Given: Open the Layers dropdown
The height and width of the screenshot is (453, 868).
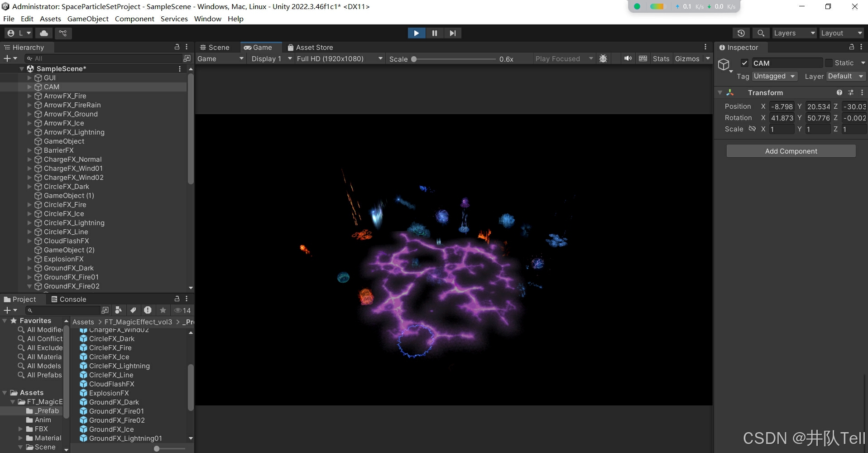Looking at the screenshot, I should [x=794, y=33].
